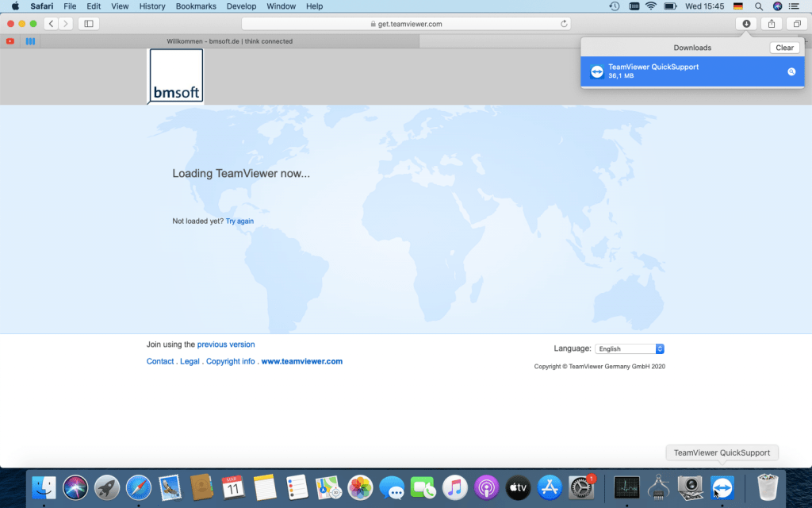Open Messages in the Dock
812x508 pixels.
click(x=392, y=487)
